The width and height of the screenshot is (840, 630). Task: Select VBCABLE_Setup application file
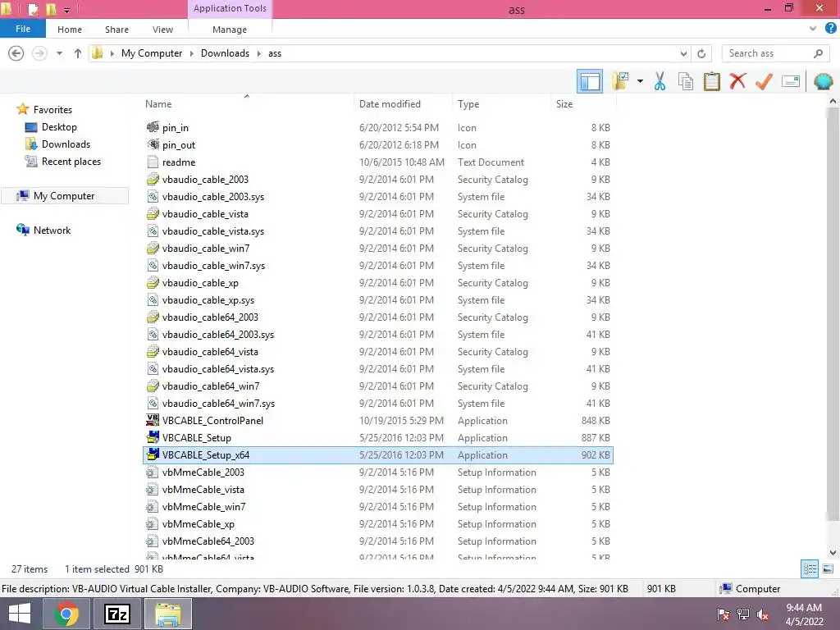click(377, 438)
